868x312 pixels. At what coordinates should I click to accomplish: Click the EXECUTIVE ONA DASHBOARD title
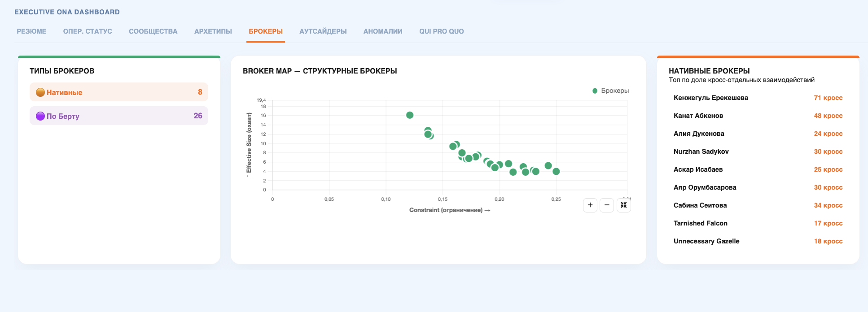point(67,12)
